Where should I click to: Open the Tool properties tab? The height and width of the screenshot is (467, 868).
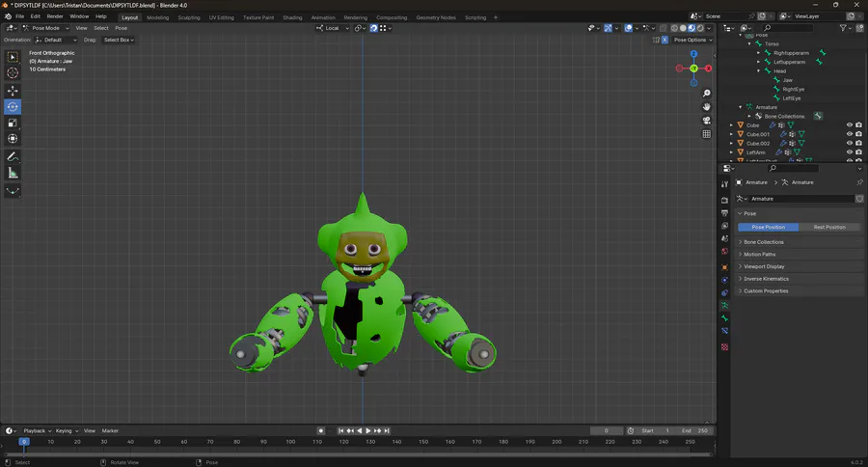(x=724, y=184)
